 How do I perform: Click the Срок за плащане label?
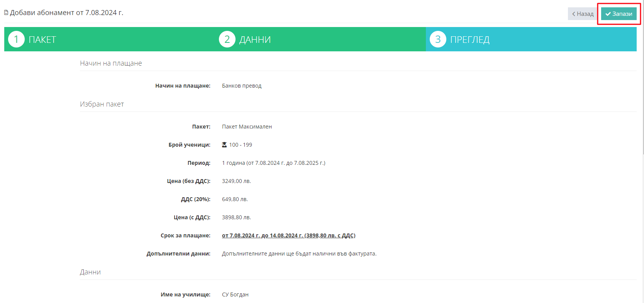click(185, 235)
